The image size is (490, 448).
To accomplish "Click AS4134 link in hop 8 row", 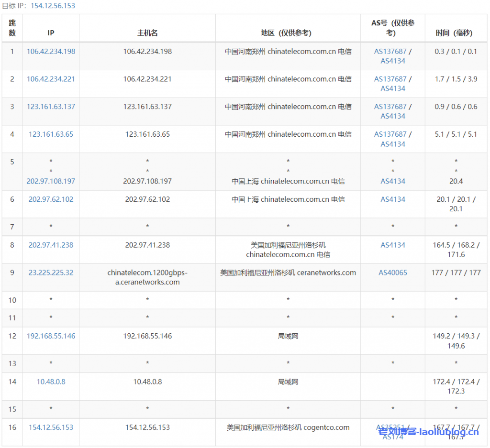I will pyautogui.click(x=393, y=245).
